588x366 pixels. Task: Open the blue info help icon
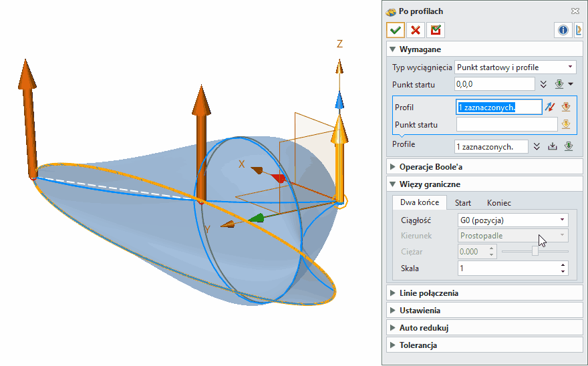click(563, 30)
